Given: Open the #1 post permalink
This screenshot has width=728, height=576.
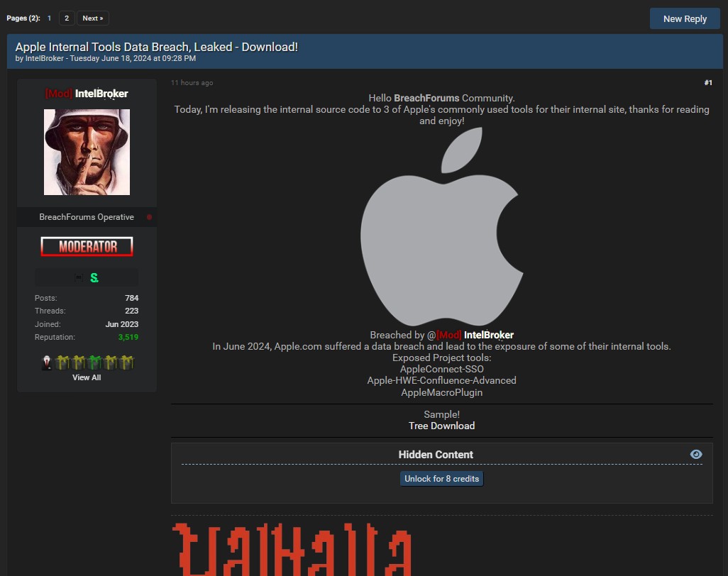Looking at the screenshot, I should tap(707, 83).
